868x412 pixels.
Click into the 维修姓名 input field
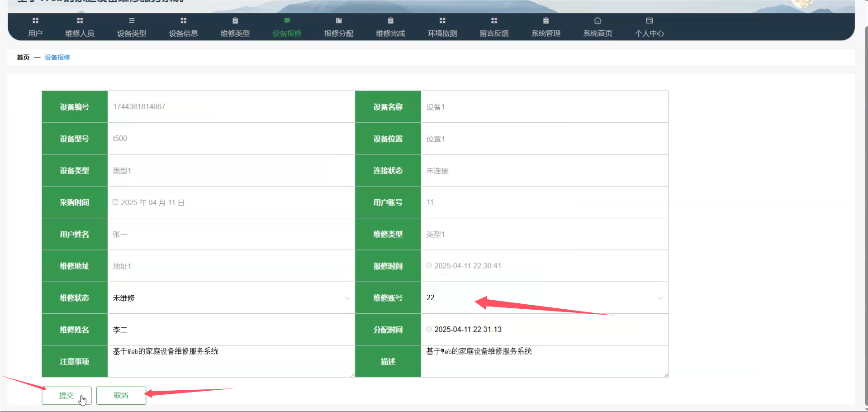(x=231, y=330)
